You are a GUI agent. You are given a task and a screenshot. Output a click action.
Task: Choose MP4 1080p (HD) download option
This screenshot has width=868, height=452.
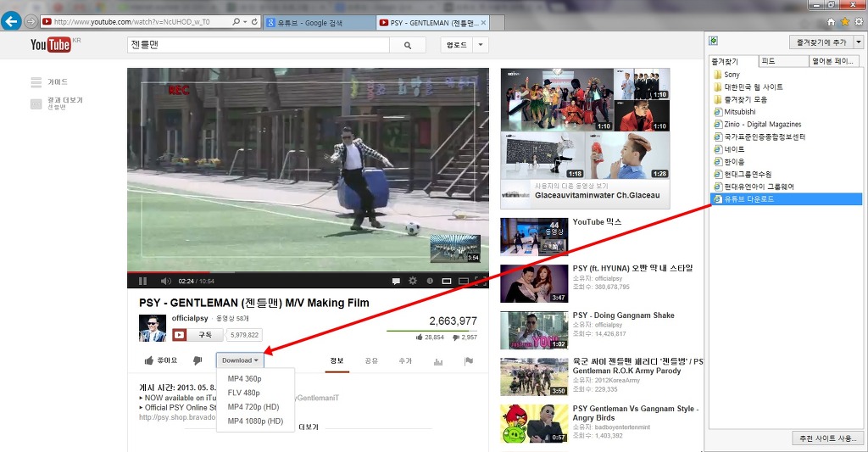coord(255,421)
